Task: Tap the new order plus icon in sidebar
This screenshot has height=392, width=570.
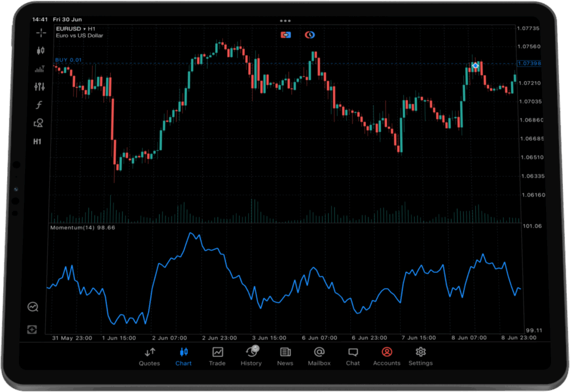Action: (32, 330)
